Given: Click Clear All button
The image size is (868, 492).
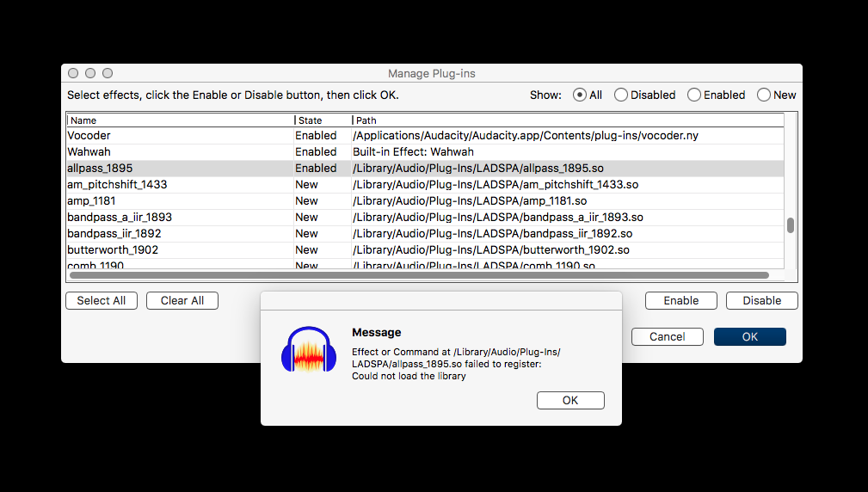Looking at the screenshot, I should click(x=182, y=300).
